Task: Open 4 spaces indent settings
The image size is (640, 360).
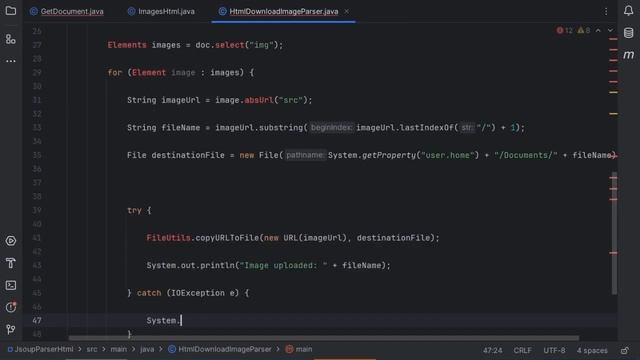Action: (592, 350)
